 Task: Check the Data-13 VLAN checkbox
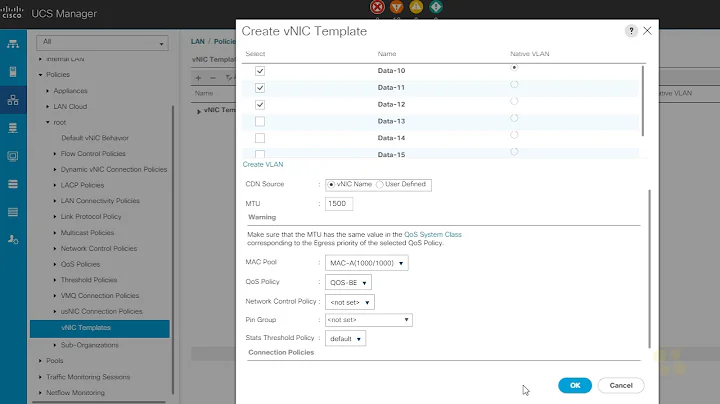260,122
